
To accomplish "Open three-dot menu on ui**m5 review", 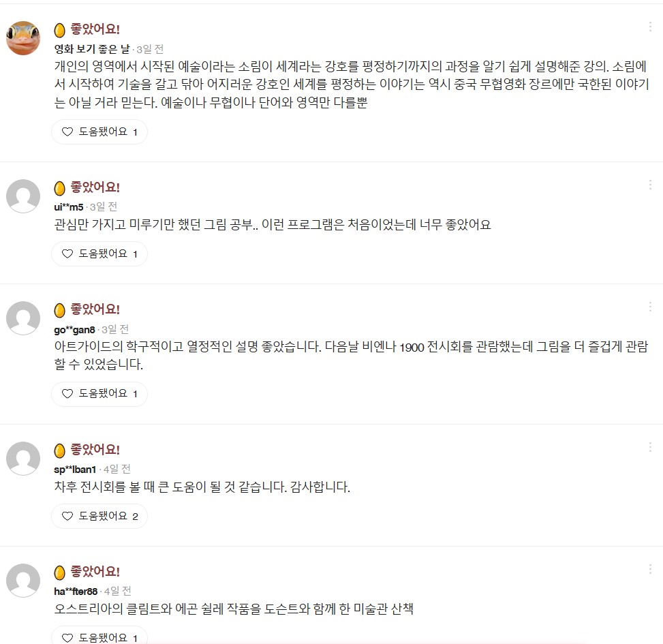I will [650, 185].
